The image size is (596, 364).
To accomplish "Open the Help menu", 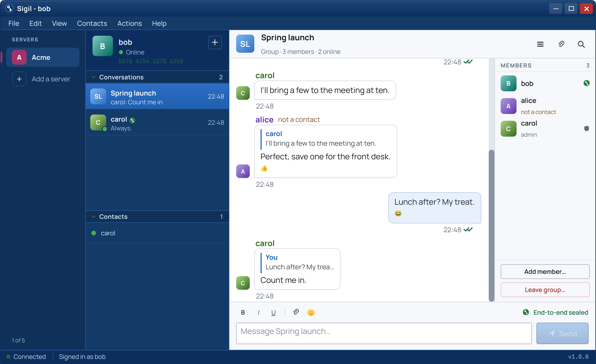I will click(159, 23).
